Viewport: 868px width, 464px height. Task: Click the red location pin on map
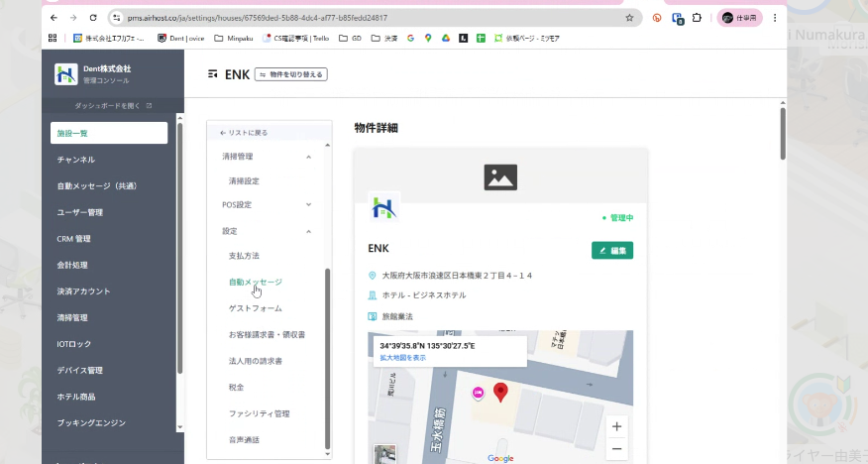[x=500, y=392]
